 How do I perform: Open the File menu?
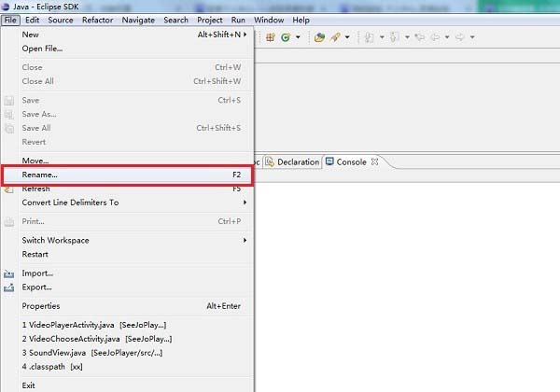click(x=10, y=20)
